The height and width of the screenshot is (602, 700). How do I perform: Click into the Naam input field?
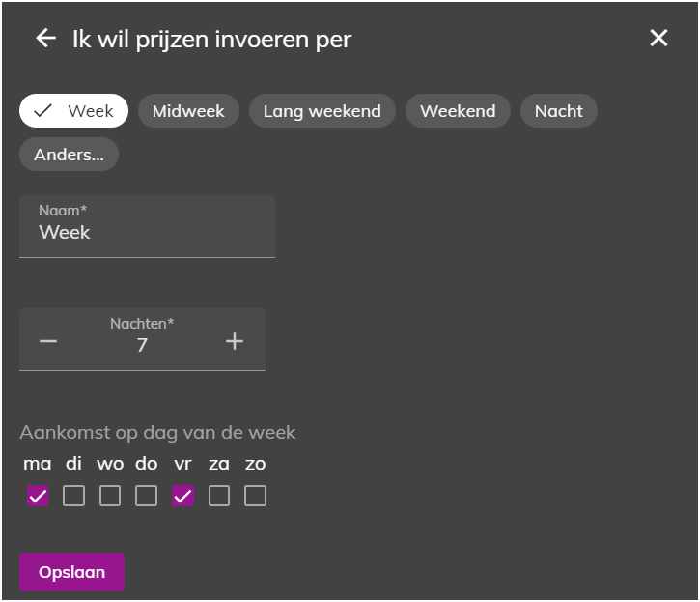(x=147, y=226)
